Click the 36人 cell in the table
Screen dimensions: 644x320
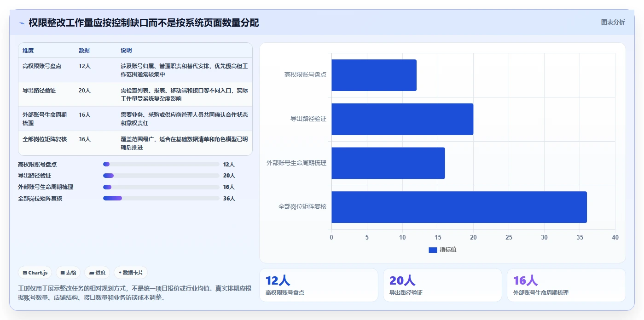(85, 139)
